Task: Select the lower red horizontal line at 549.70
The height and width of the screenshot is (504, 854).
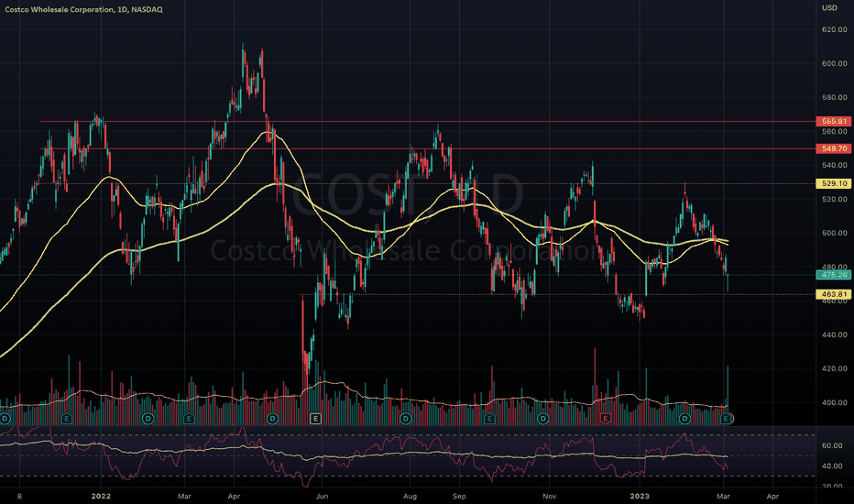Action: pyautogui.click(x=428, y=148)
